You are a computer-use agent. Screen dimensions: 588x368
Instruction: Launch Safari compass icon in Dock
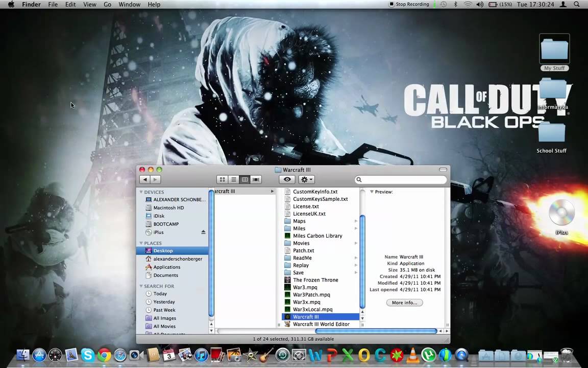[120, 355]
